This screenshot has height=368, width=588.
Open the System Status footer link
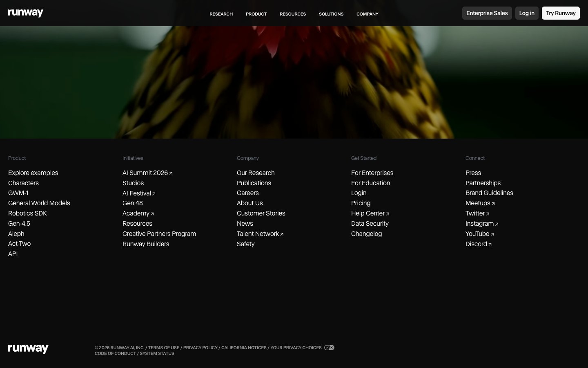pyautogui.click(x=157, y=353)
